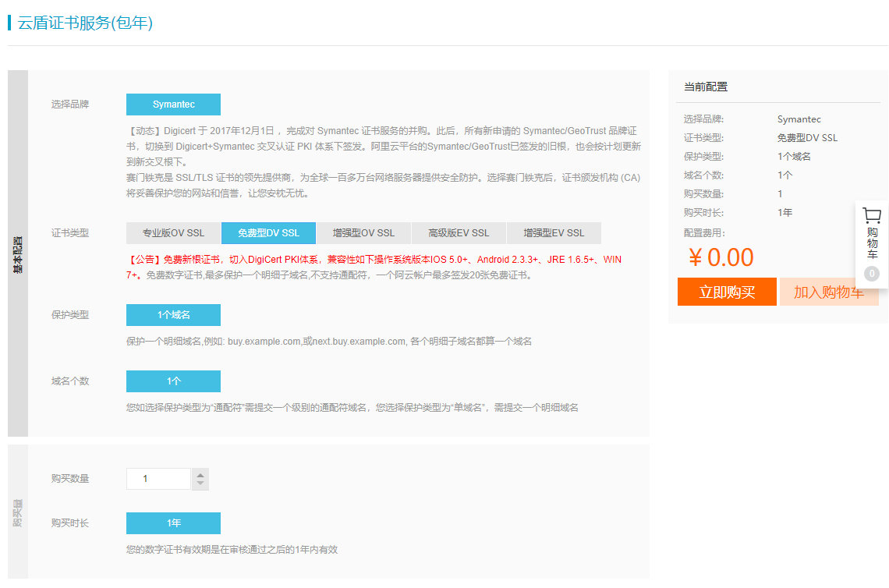Click the 域名个数 label in main form
Screen dimensions: 889x588
[69, 381]
